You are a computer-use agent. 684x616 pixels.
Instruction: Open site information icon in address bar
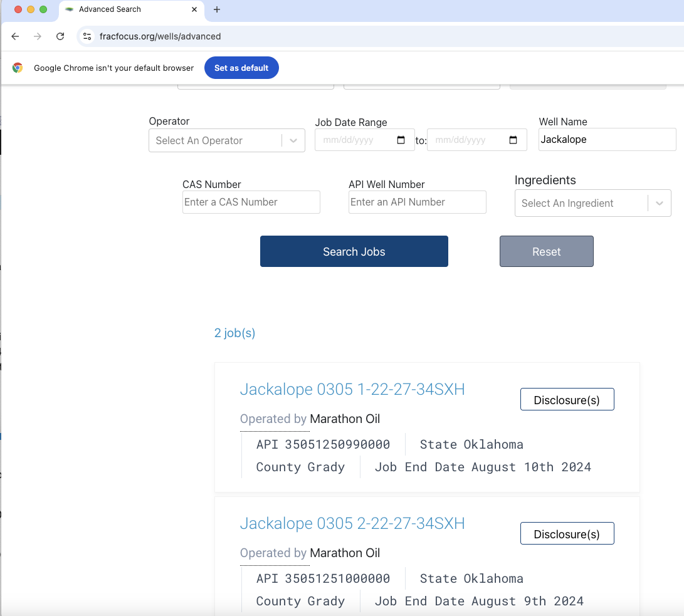click(87, 36)
